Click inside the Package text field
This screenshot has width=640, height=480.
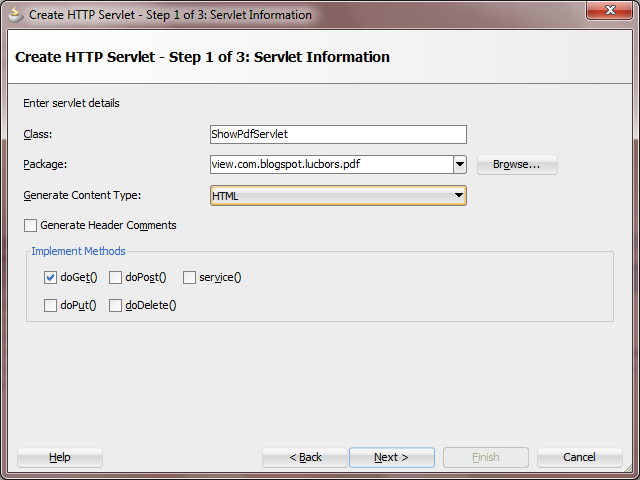(x=330, y=164)
